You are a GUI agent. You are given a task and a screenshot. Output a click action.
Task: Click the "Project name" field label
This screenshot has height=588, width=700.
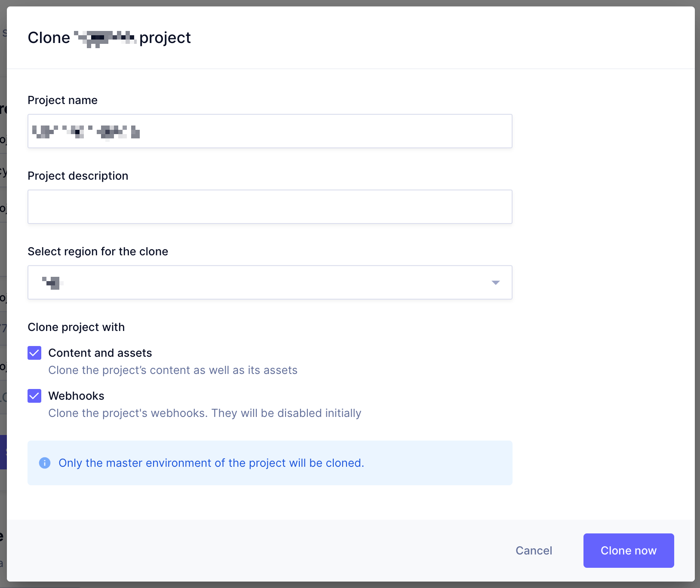[x=62, y=100]
